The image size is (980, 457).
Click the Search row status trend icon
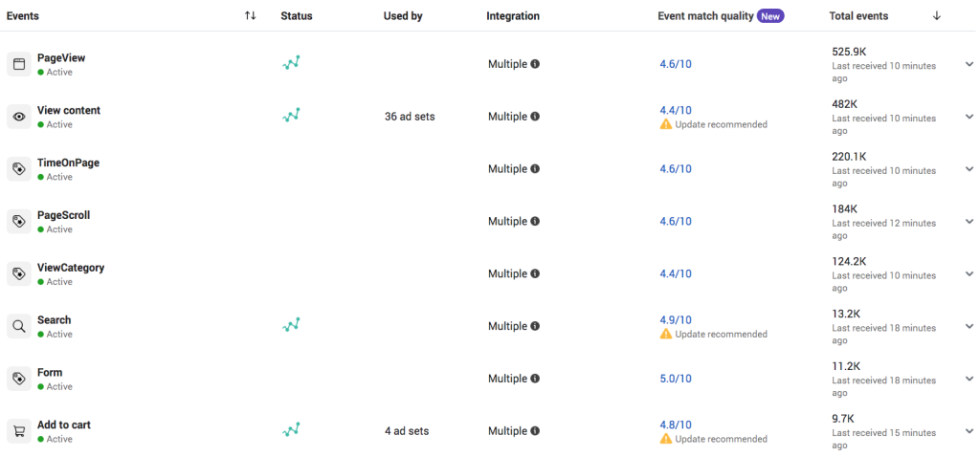pyautogui.click(x=291, y=325)
